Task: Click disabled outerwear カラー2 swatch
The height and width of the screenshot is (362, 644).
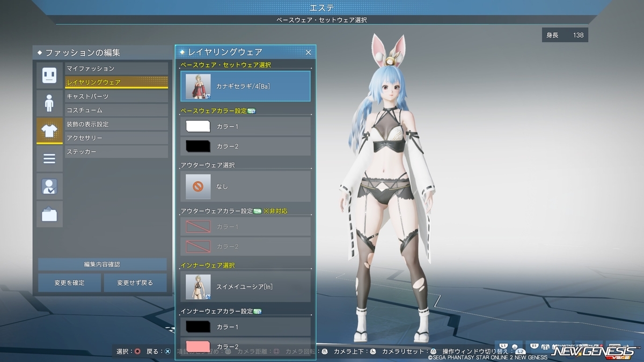Action: click(x=198, y=246)
